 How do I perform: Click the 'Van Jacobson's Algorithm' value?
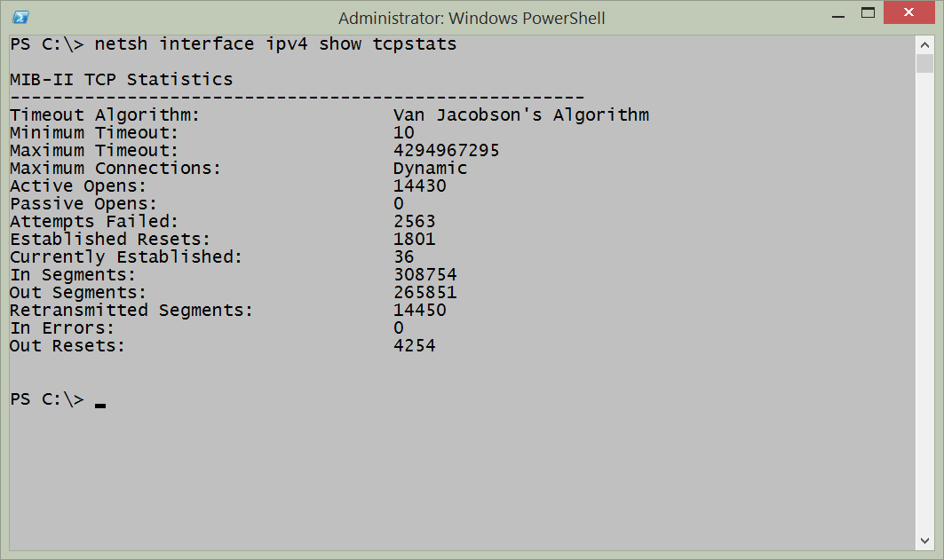(x=520, y=115)
